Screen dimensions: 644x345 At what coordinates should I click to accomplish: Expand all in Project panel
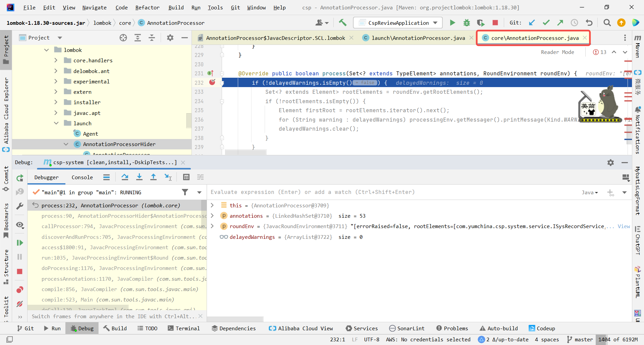(138, 38)
